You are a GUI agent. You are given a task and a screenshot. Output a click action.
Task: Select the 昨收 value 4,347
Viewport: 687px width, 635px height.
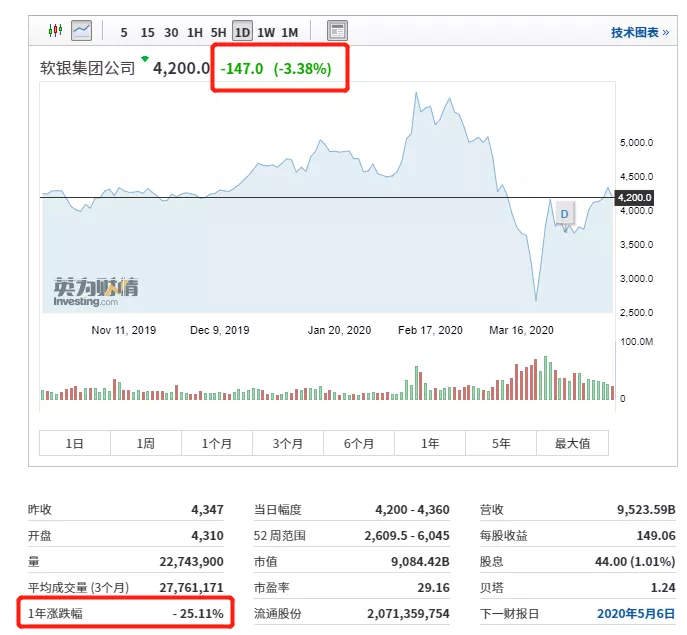(x=208, y=510)
